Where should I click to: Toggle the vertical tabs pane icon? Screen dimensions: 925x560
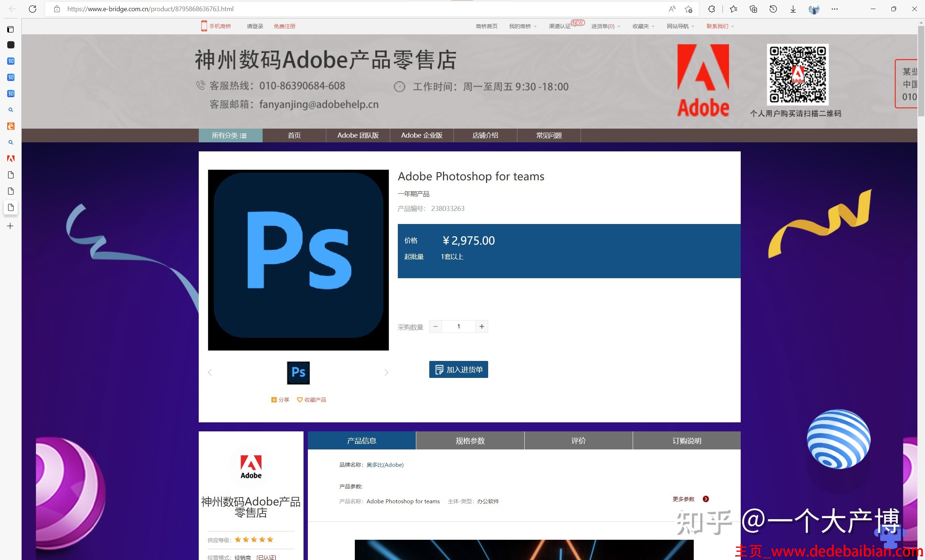click(10, 29)
